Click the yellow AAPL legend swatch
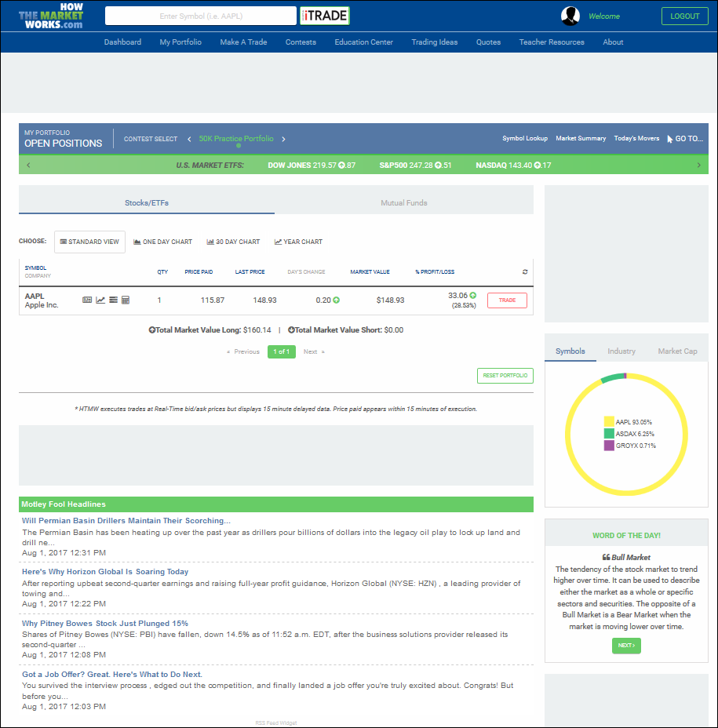718x728 pixels. 609,421
